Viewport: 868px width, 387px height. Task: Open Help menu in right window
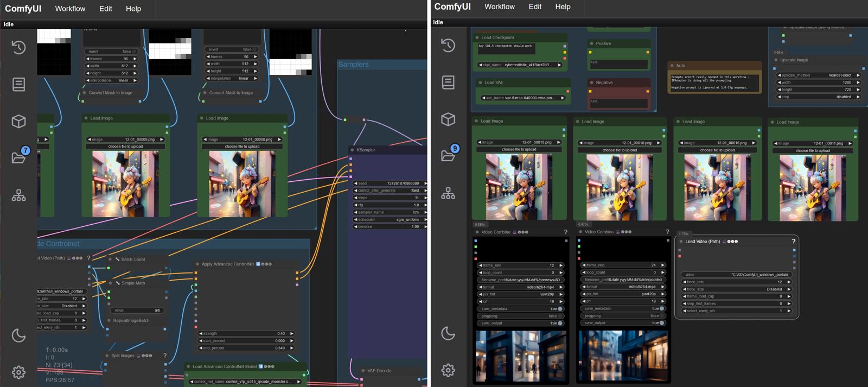pos(563,7)
